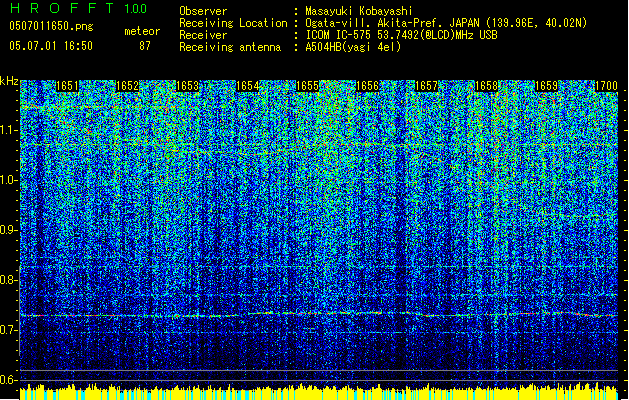
Task: Click the 'Receiving antenna' label
Action: (230, 47)
